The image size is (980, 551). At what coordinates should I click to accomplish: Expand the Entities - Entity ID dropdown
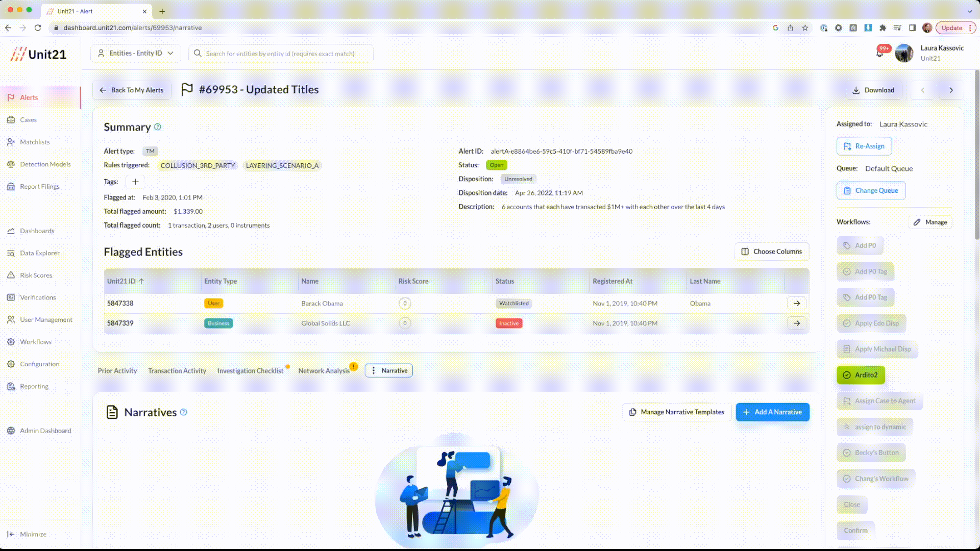(136, 53)
